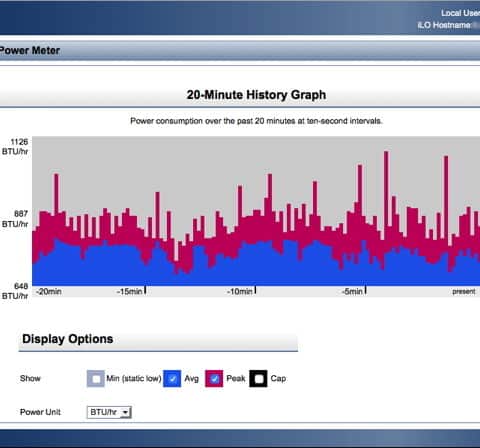Click the Avg label text
Image resolution: width=480 pixels, height=448 pixels.
(x=192, y=379)
